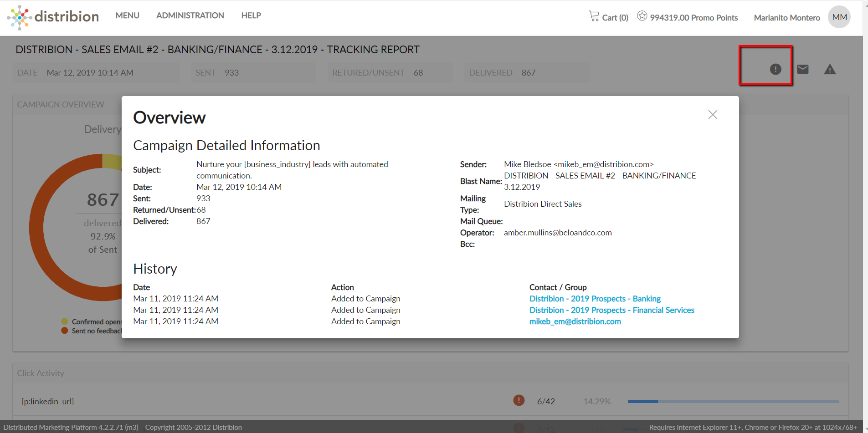Click the linkedin_url click progress bar
The height and width of the screenshot is (433, 868).
(733, 402)
